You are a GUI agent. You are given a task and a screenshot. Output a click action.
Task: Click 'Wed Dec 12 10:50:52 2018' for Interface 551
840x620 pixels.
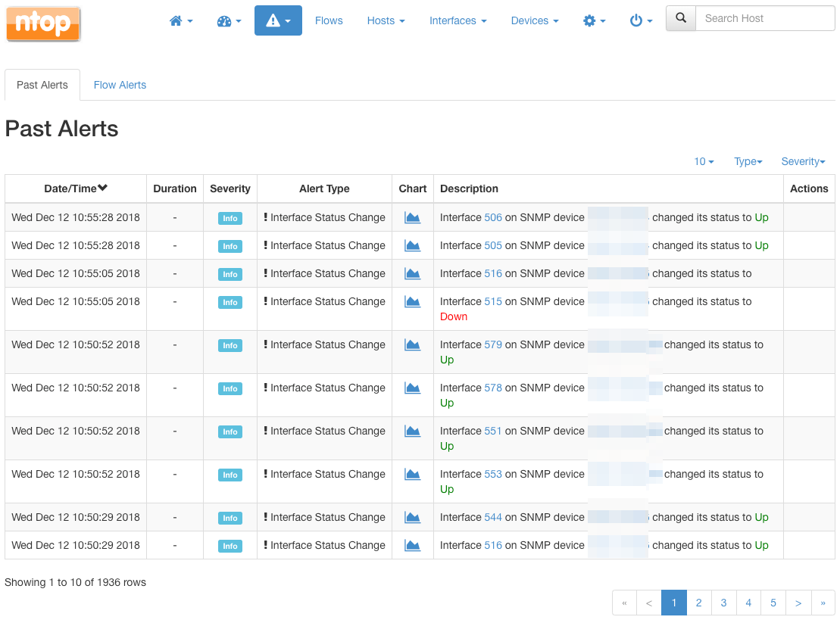click(x=76, y=431)
